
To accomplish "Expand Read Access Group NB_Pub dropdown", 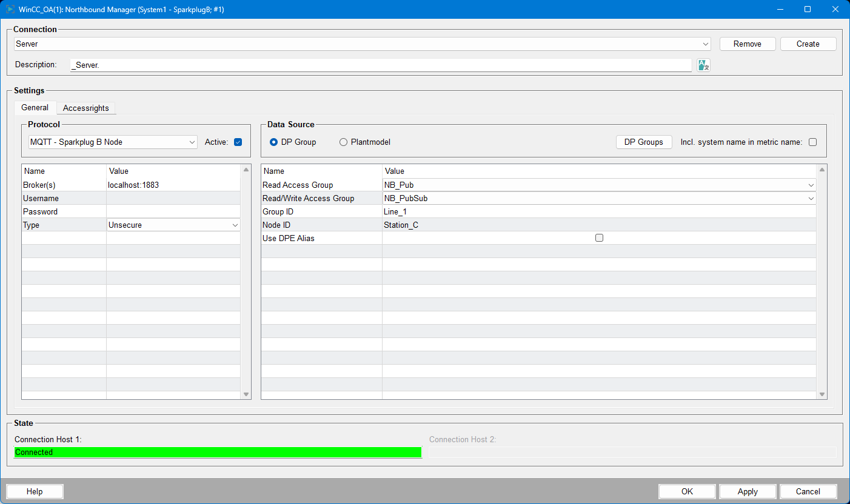I will coord(811,185).
